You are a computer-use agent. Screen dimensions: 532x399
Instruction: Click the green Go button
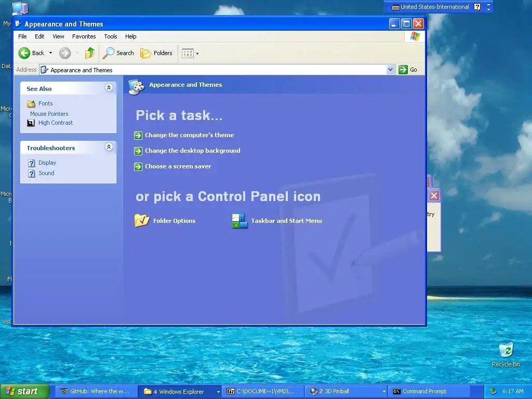point(408,70)
